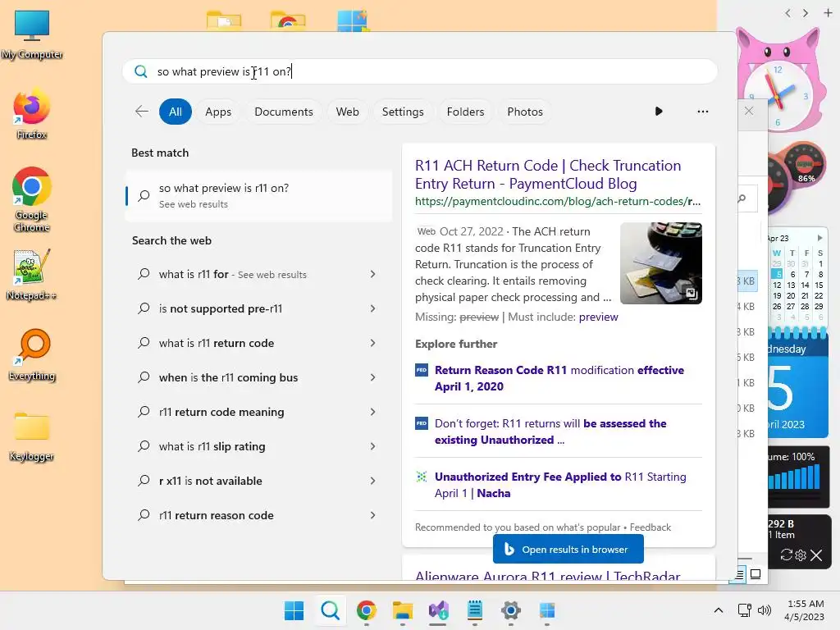Click 'preview' Must include link

point(598,317)
